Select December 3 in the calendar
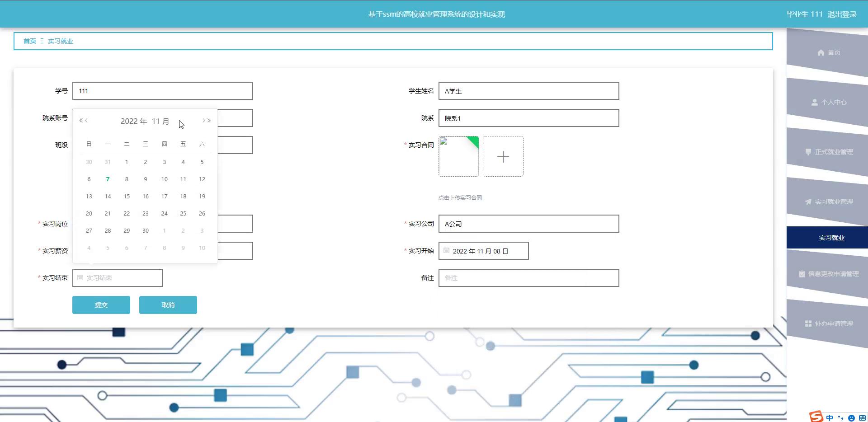 click(x=202, y=231)
